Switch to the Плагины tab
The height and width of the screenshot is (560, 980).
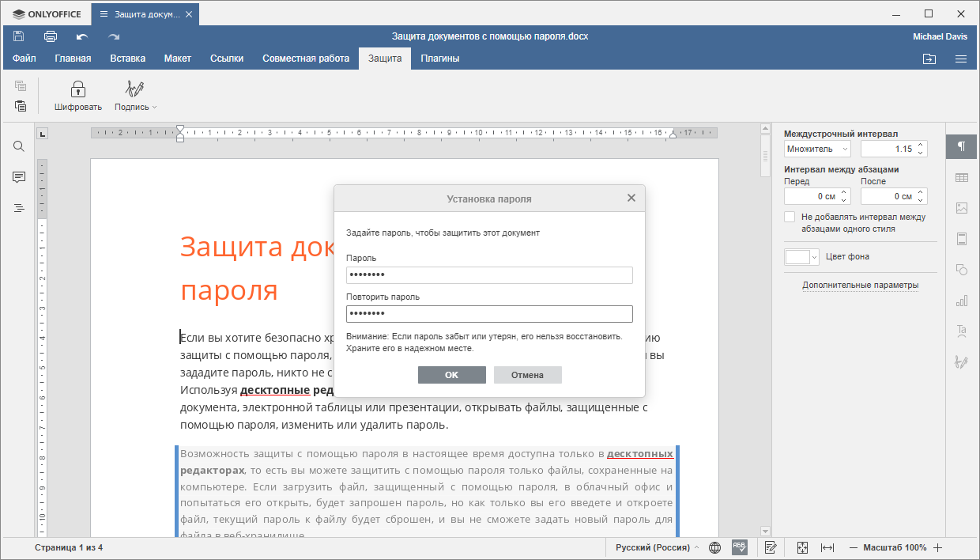click(440, 59)
